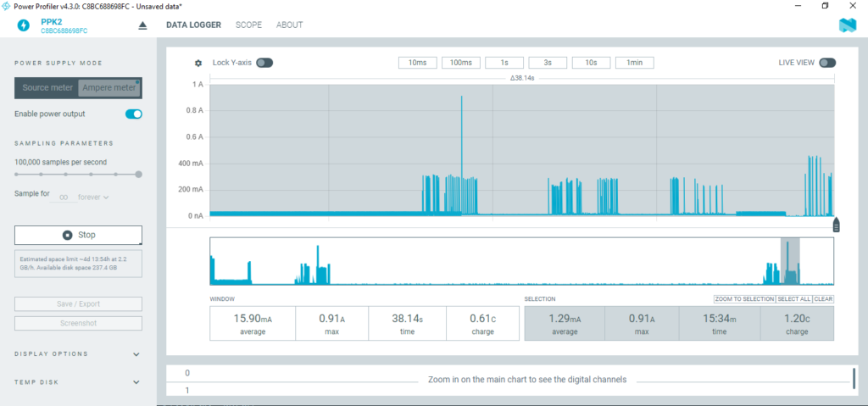Set time window to 10s
Screen dimensions: 868x406
coord(591,63)
